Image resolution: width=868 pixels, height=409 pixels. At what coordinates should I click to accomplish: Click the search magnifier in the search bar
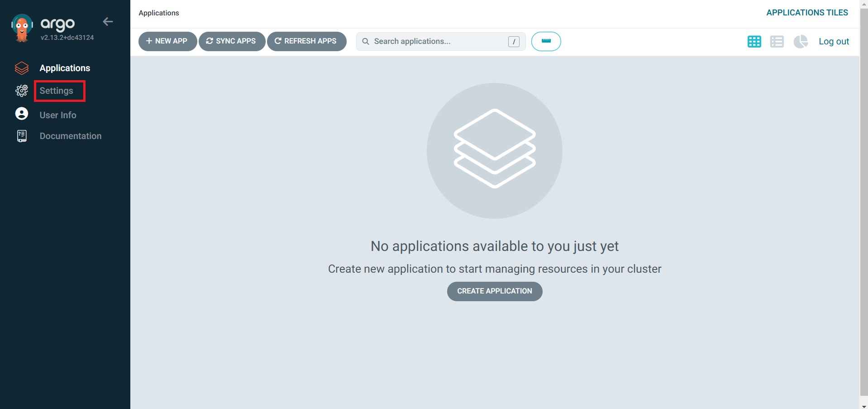[365, 41]
